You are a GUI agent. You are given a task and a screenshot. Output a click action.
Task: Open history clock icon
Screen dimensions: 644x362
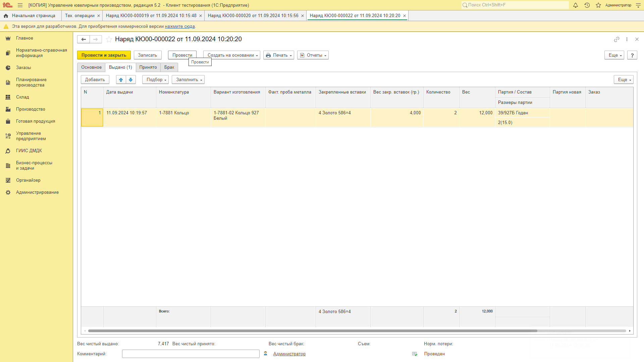587,5
